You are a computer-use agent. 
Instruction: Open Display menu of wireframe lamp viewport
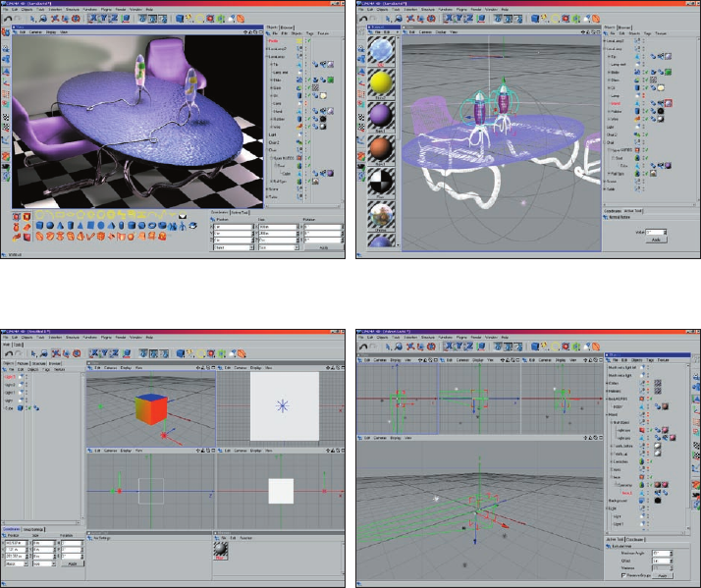click(x=441, y=32)
